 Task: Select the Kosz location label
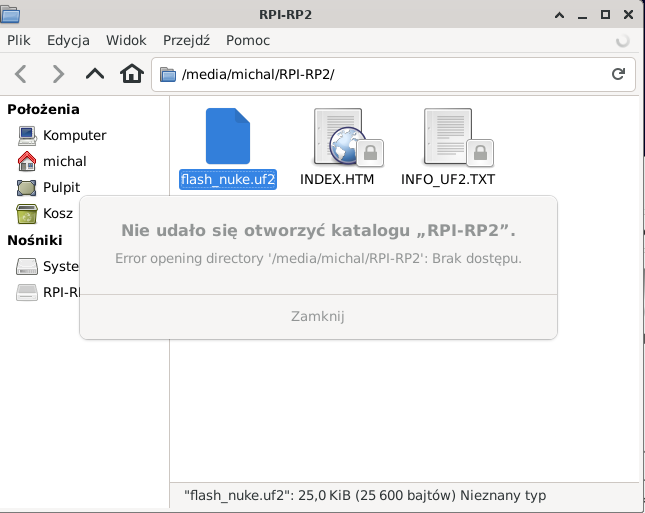coord(58,214)
